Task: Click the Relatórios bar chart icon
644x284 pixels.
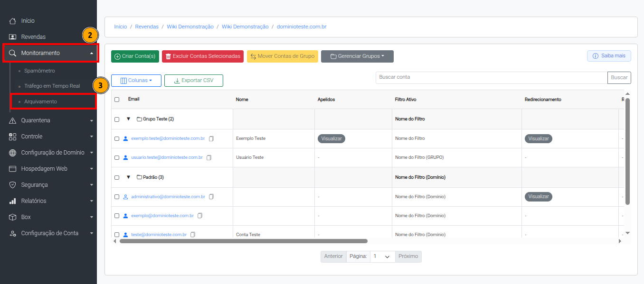Action: coord(13,201)
